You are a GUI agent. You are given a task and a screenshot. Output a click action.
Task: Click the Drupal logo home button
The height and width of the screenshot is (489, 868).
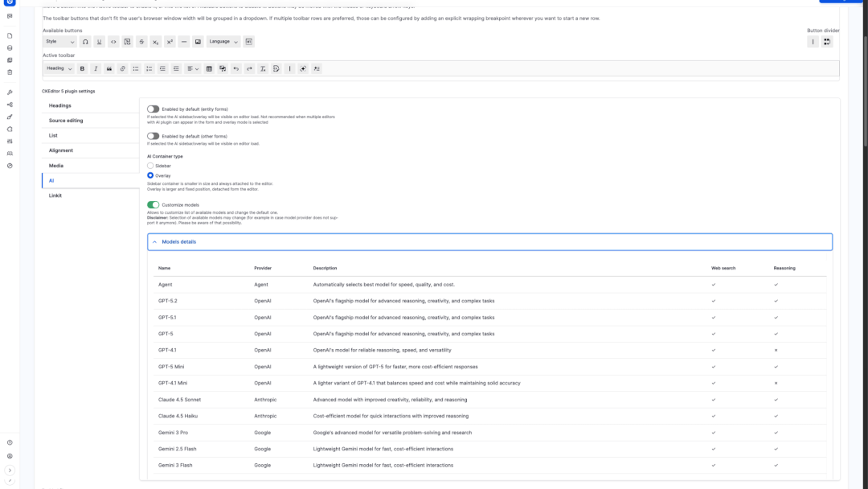pyautogui.click(x=10, y=2)
